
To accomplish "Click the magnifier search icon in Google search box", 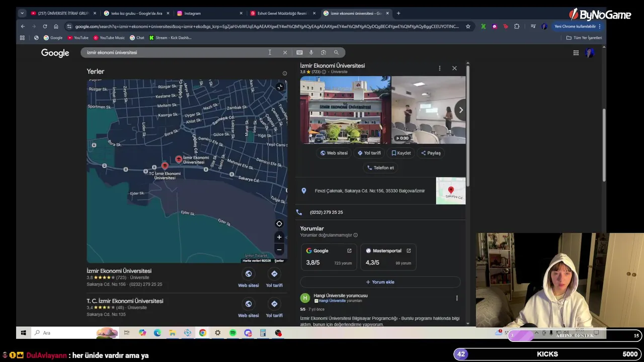I will click(x=336, y=52).
